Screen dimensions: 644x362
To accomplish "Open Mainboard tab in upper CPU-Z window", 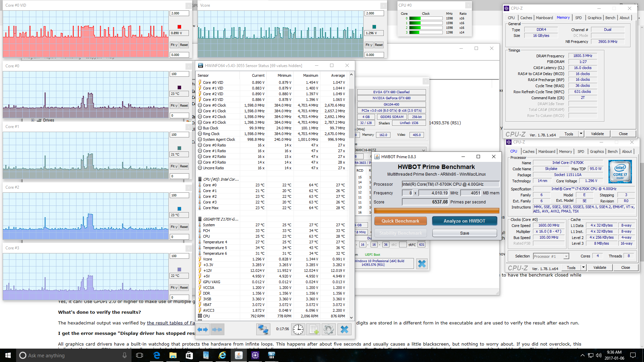I will tap(544, 18).
